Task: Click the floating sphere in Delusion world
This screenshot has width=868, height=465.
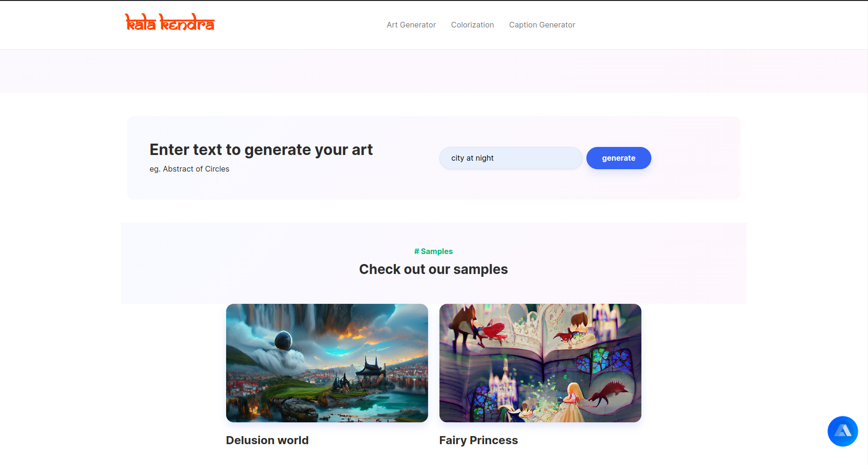Action: tap(283, 340)
